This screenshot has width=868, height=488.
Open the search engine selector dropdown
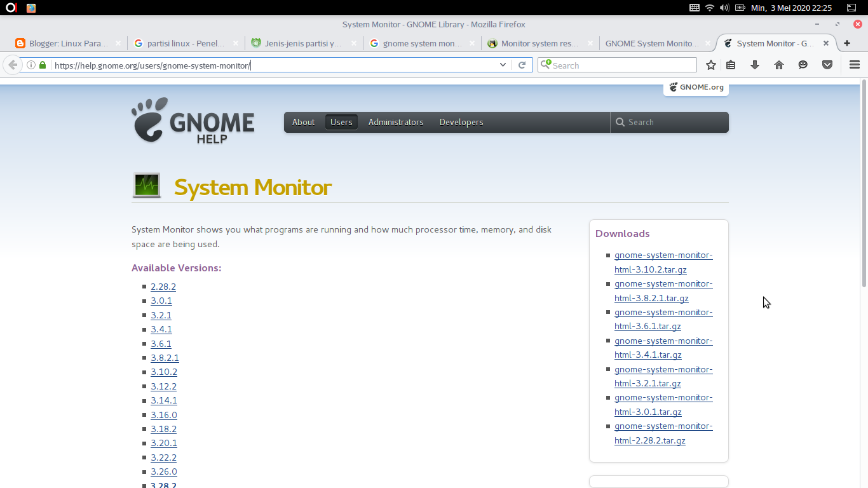pyautogui.click(x=545, y=65)
